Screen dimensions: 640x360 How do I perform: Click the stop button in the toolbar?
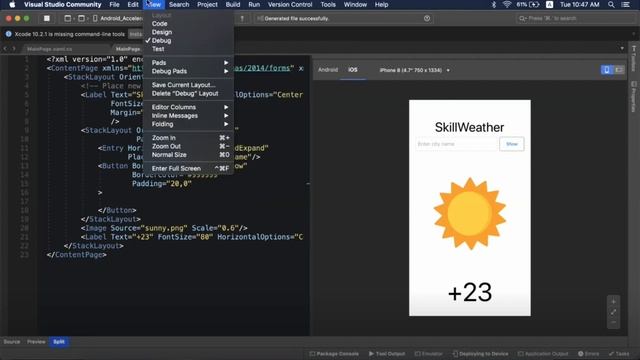tap(47, 18)
